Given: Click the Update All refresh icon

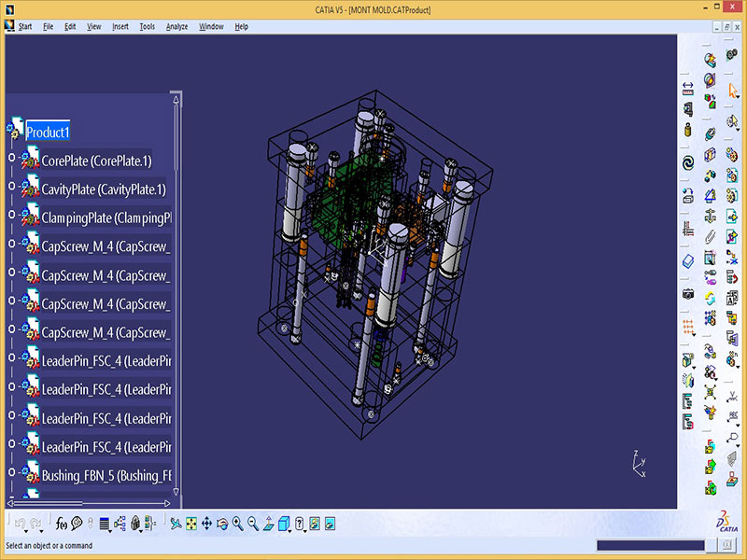Looking at the screenshot, I should 709,298.
